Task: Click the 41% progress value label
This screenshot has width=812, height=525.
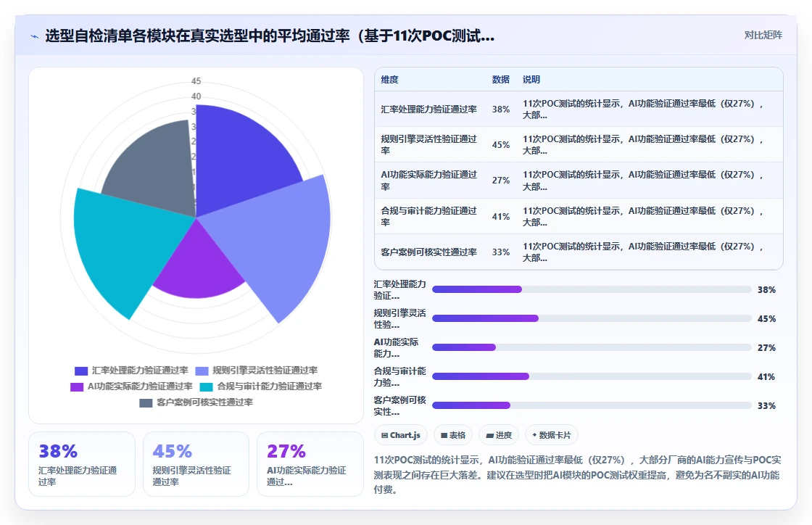Action: click(766, 377)
